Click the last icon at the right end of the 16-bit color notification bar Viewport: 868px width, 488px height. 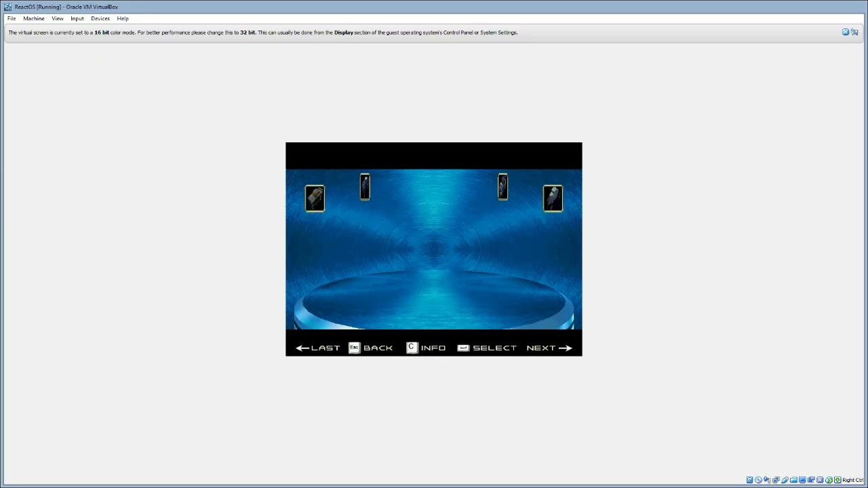[x=854, y=32]
